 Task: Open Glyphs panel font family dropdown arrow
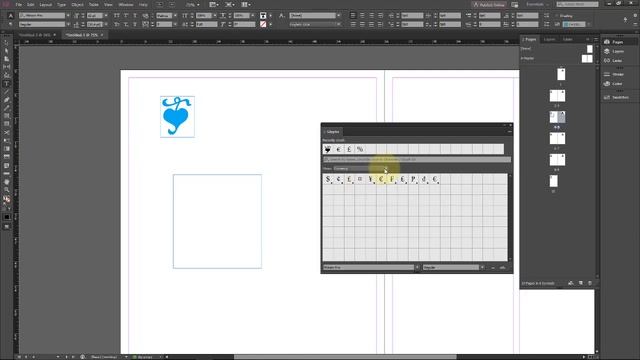point(417,268)
